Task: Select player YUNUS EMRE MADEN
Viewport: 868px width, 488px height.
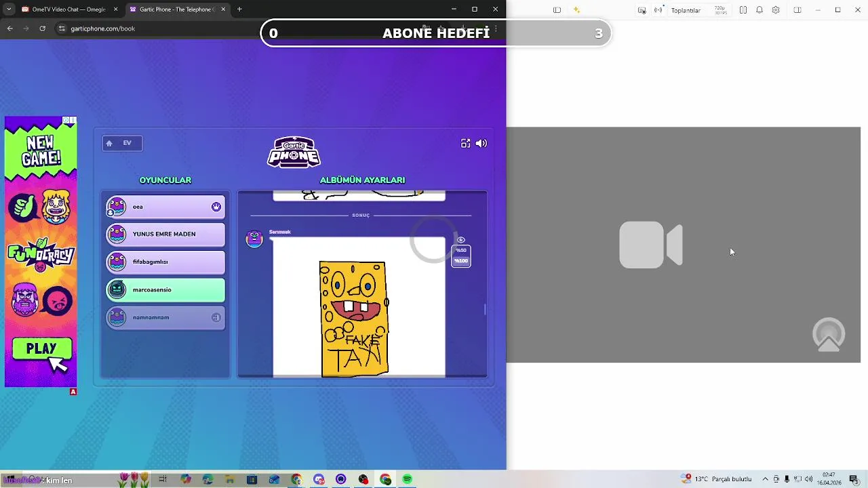Action: click(x=165, y=234)
